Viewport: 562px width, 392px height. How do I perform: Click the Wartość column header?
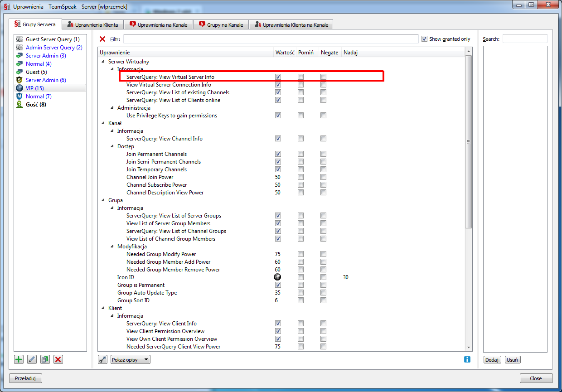(x=285, y=53)
